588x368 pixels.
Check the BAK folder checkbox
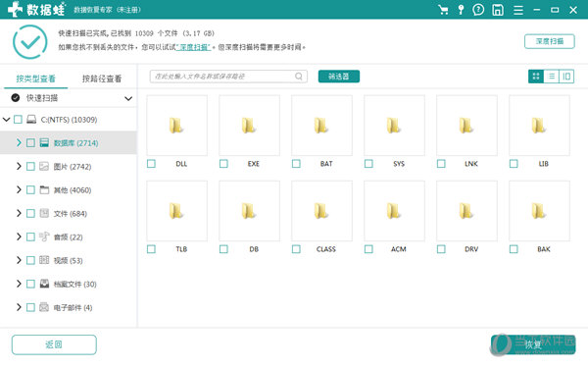tap(514, 249)
